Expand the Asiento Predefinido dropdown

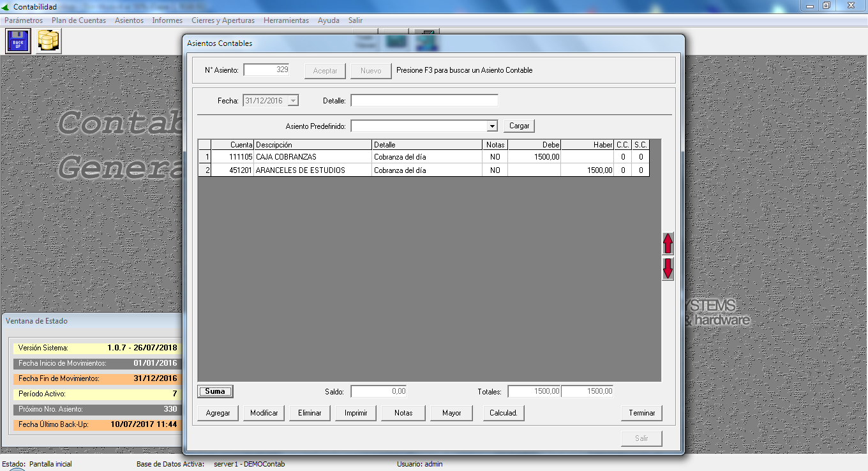pos(491,126)
